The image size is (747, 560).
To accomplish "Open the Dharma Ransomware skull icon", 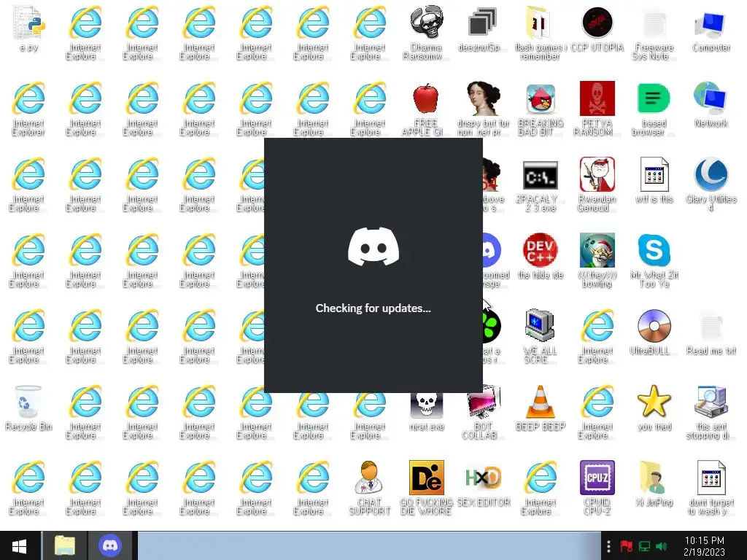I will (426, 23).
